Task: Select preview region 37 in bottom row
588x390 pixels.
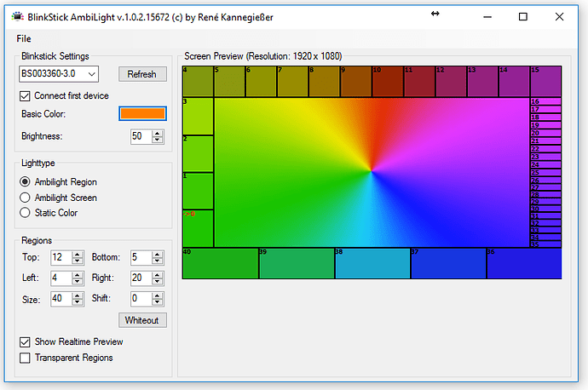Action: [x=448, y=263]
